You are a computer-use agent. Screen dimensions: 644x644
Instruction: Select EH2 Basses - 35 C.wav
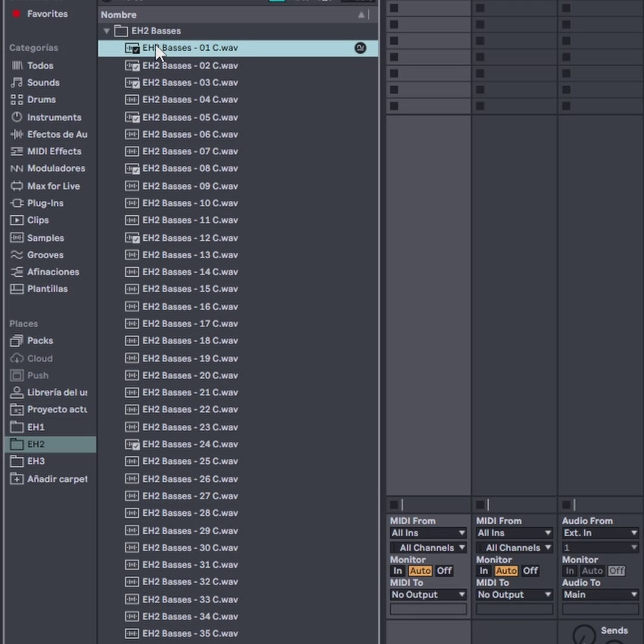point(238,633)
